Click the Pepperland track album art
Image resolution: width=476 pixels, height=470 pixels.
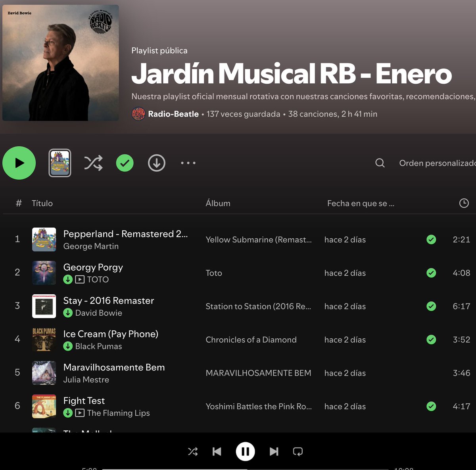[44, 240]
